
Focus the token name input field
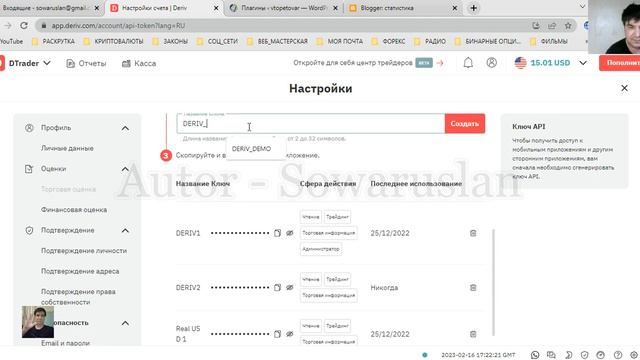[x=311, y=124]
